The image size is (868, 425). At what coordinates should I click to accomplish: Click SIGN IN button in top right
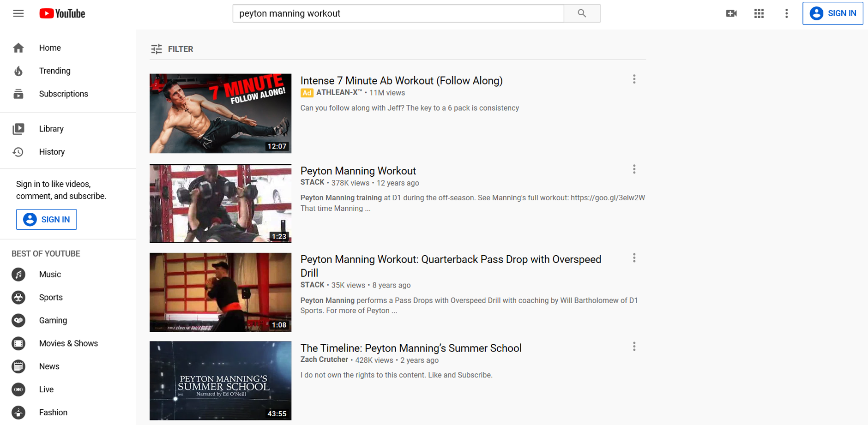coord(832,13)
